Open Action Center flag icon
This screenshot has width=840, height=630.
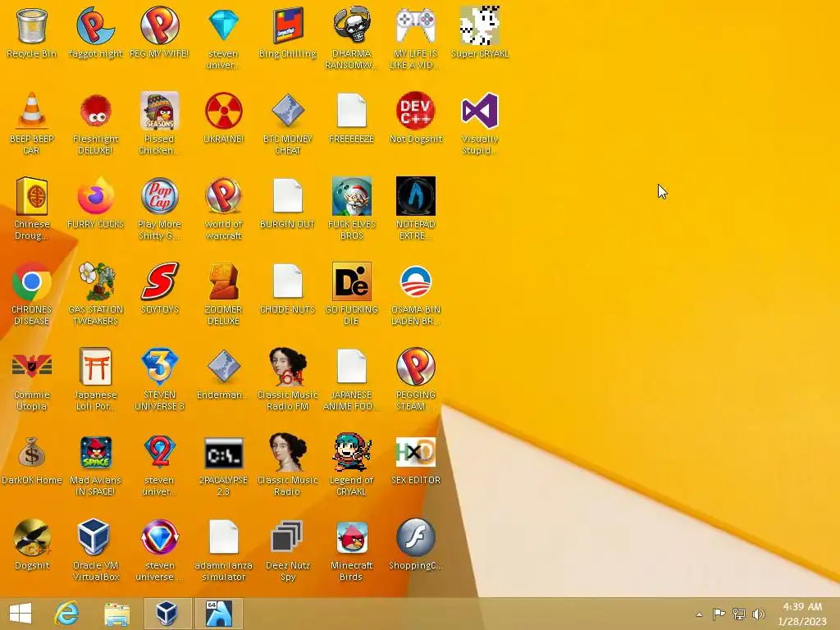(719, 614)
